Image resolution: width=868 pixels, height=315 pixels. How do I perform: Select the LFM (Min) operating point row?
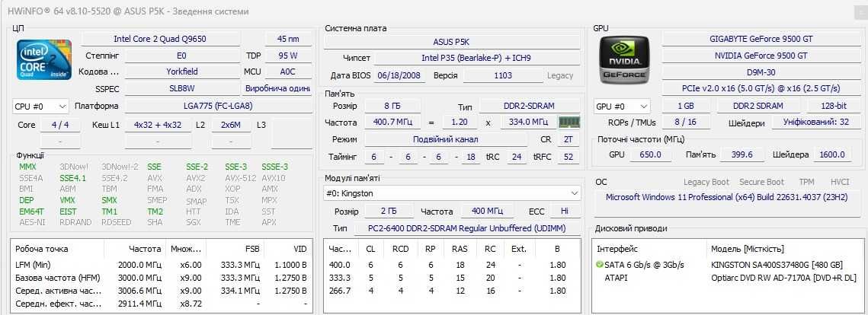tap(161, 265)
